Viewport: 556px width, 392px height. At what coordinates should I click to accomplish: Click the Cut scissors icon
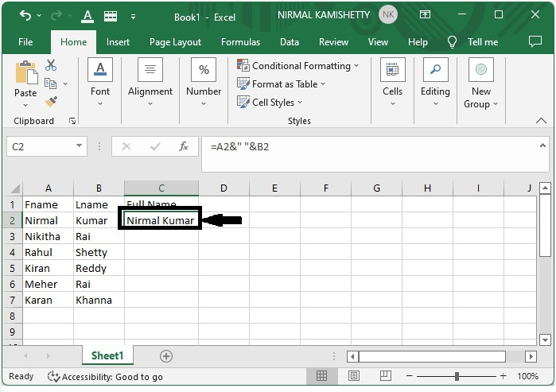[x=51, y=65]
